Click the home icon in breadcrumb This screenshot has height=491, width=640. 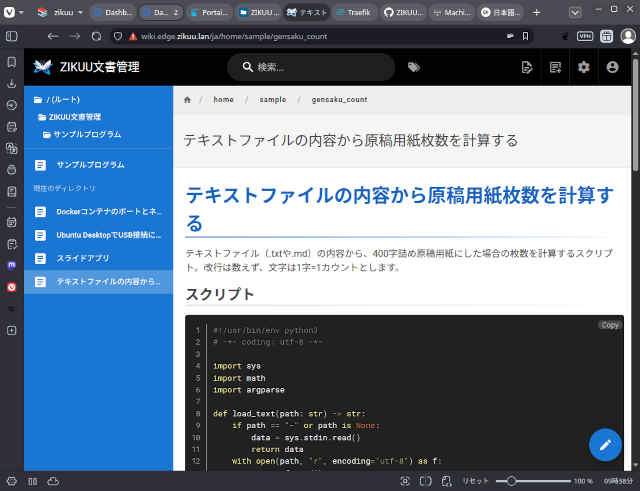(x=187, y=100)
